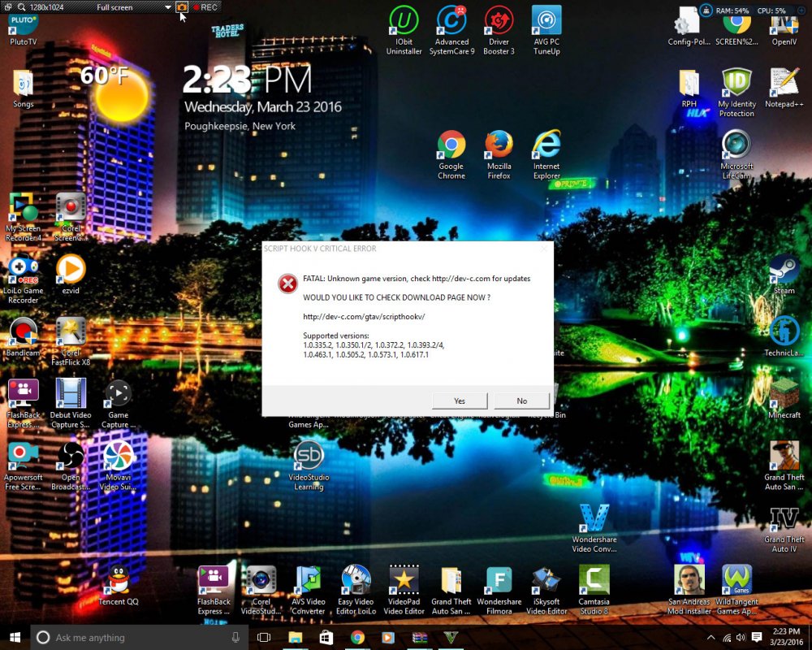The image size is (812, 650).
Task: Open Wondershare Video Converter shortcut
Action: tap(594, 527)
